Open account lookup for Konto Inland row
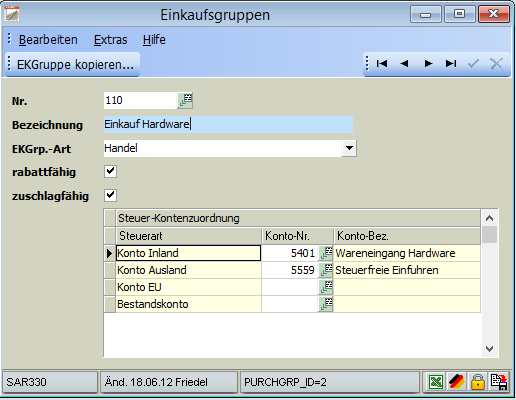Viewport: 516px width, 400px height. [326, 253]
